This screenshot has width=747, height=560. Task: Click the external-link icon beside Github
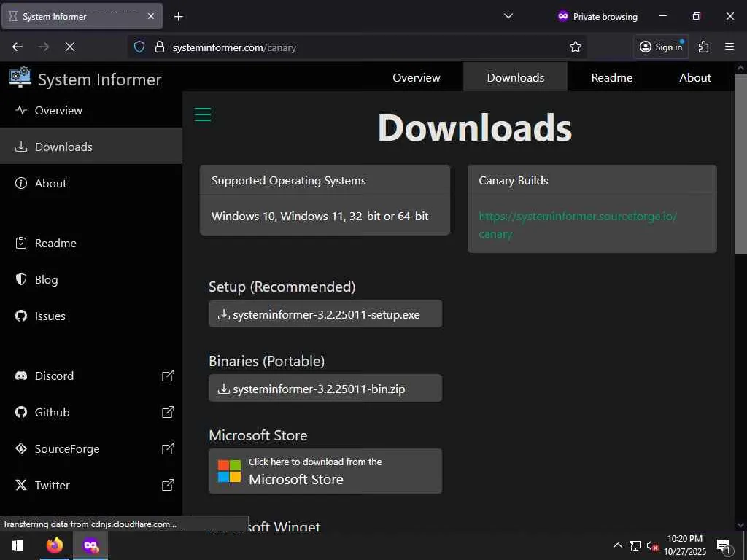point(168,412)
